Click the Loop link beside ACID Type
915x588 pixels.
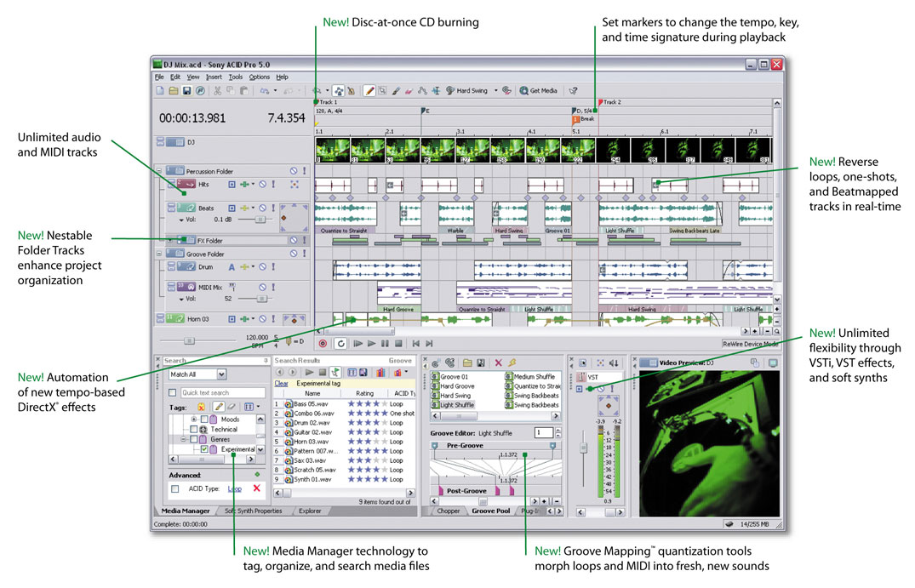point(235,488)
